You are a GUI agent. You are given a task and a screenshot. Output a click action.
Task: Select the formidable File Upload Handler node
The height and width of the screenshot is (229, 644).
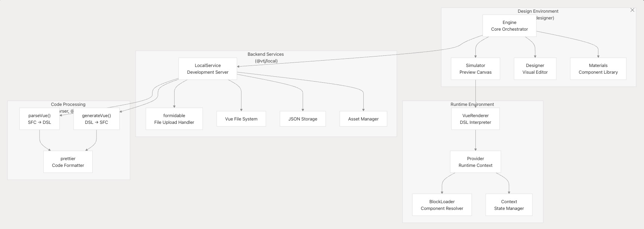coord(174,119)
